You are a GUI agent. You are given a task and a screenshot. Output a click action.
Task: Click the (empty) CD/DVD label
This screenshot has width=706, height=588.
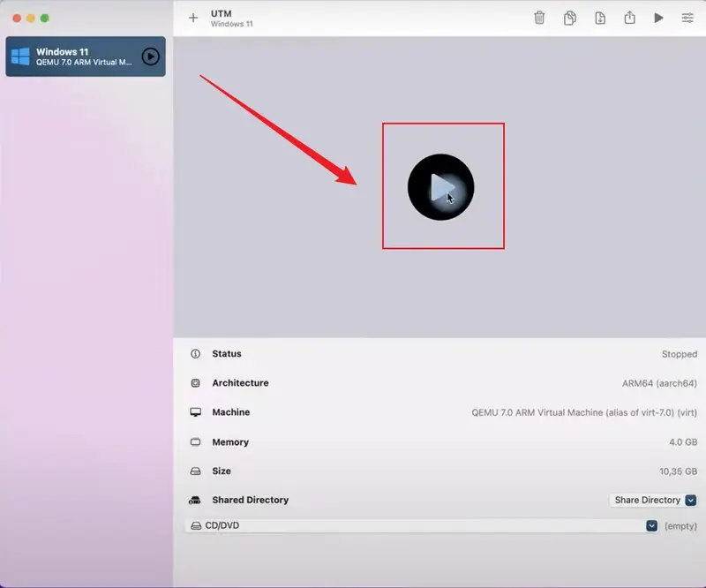680,526
